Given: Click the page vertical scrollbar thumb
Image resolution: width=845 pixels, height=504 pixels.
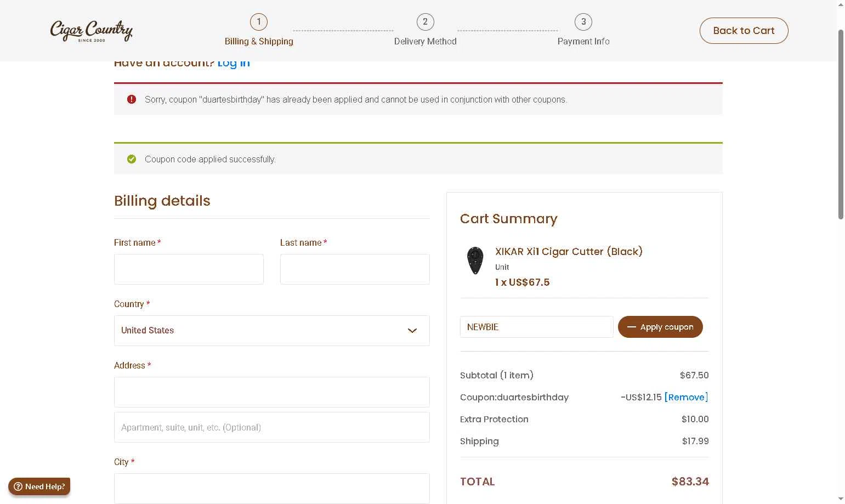Looking at the screenshot, I should pyautogui.click(x=841, y=124).
